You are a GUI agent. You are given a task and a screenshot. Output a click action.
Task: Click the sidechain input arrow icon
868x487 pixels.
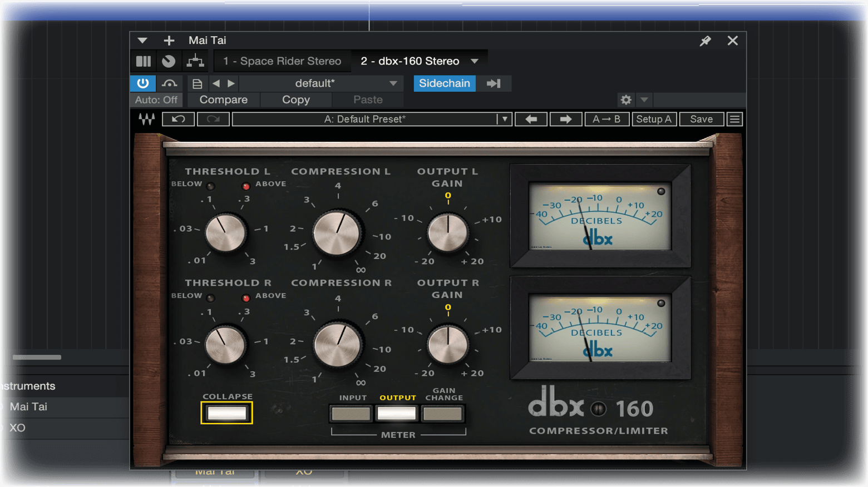coord(494,83)
